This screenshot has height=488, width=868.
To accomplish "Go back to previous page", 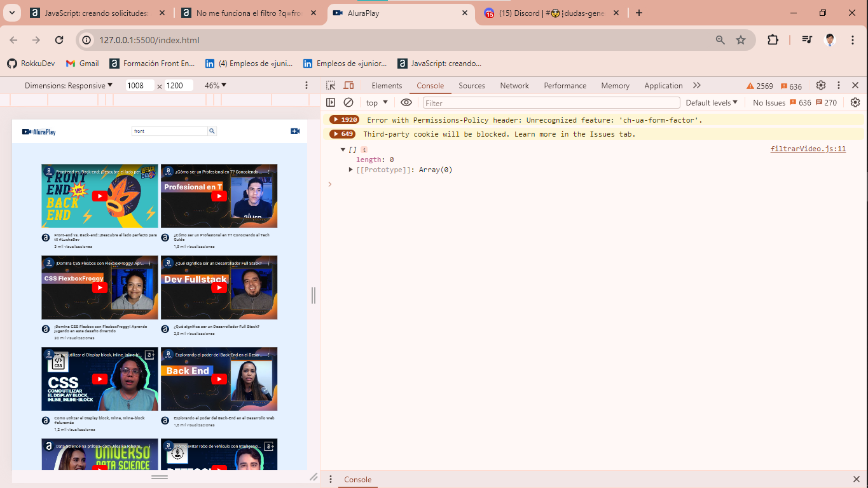I will coord(13,40).
